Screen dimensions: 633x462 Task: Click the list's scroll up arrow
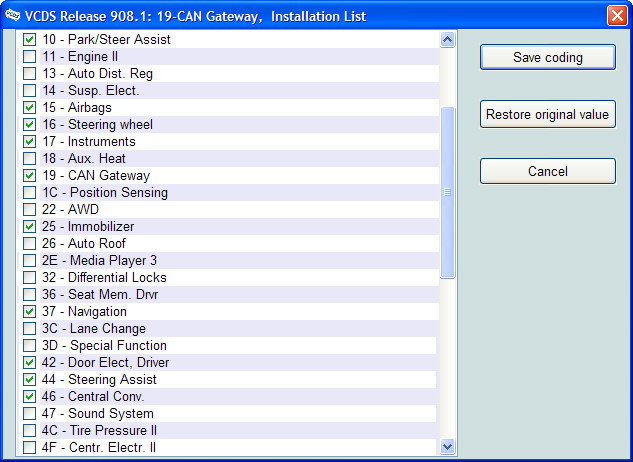point(447,40)
